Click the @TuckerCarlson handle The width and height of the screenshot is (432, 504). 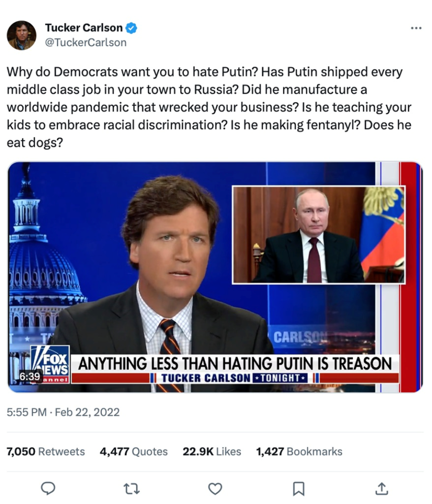pos(86,42)
